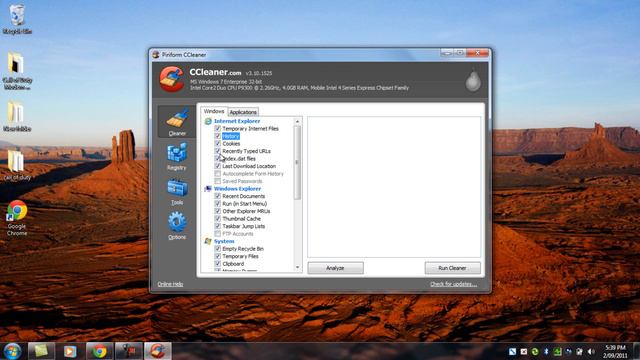Toggle Taskbar Jump Lists checkbox
This screenshot has height=360, width=640.
(218, 226)
